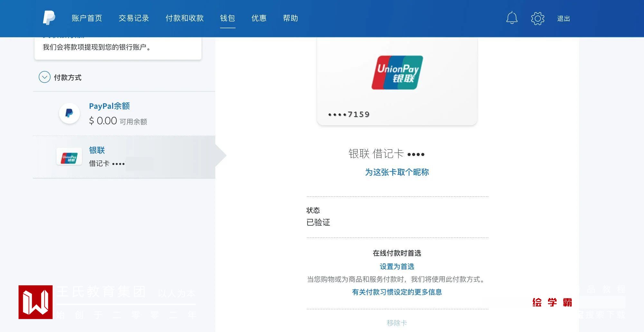This screenshot has height=332, width=644.
Task: Click the 退出 logout link
Action: pyautogui.click(x=563, y=19)
